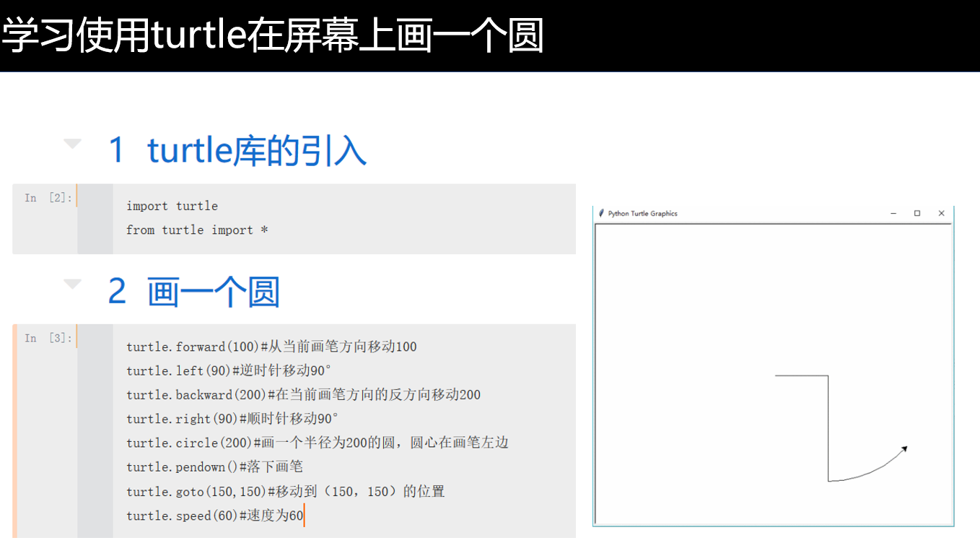The height and width of the screenshot is (543, 980).
Task: Click the disclosure triangle above cell In [3]
Action: (71, 283)
